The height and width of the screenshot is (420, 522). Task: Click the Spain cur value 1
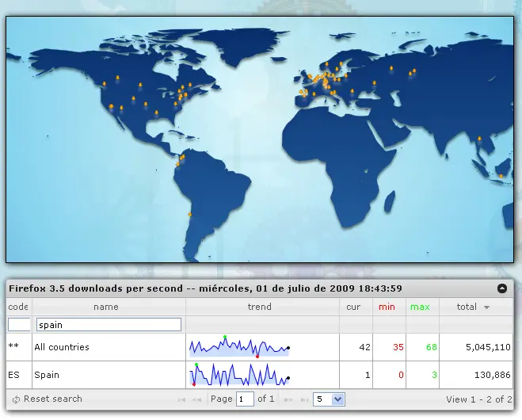pos(368,375)
